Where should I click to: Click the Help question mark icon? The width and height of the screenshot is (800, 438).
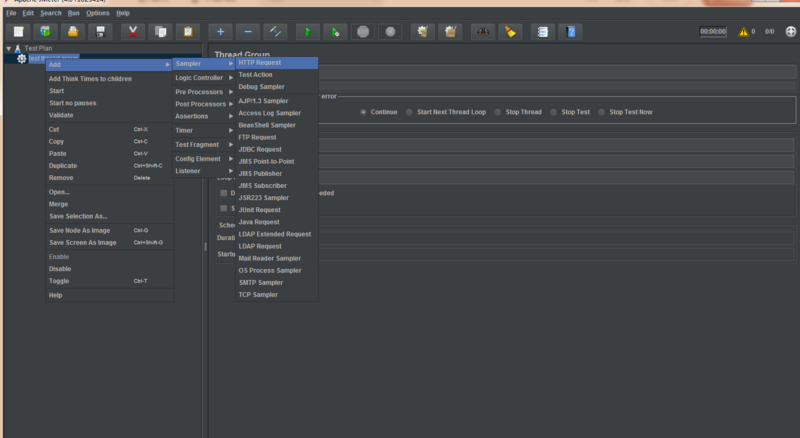pyautogui.click(x=570, y=32)
